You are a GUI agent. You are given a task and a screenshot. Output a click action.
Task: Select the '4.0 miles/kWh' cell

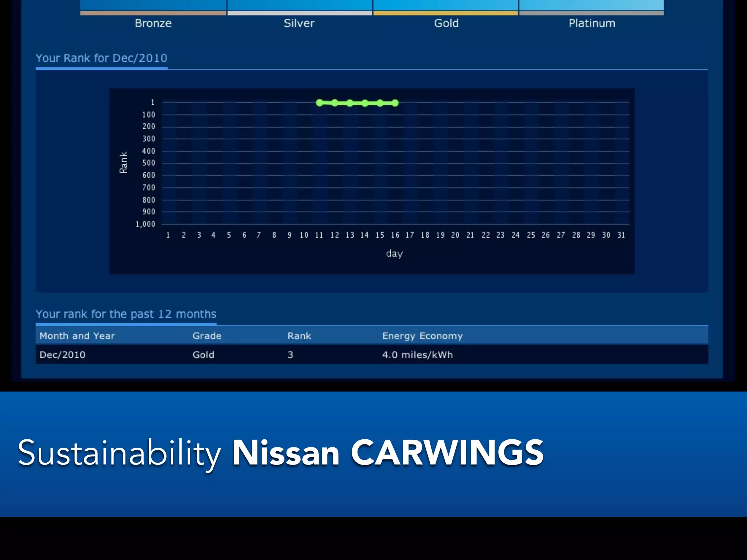coord(417,355)
